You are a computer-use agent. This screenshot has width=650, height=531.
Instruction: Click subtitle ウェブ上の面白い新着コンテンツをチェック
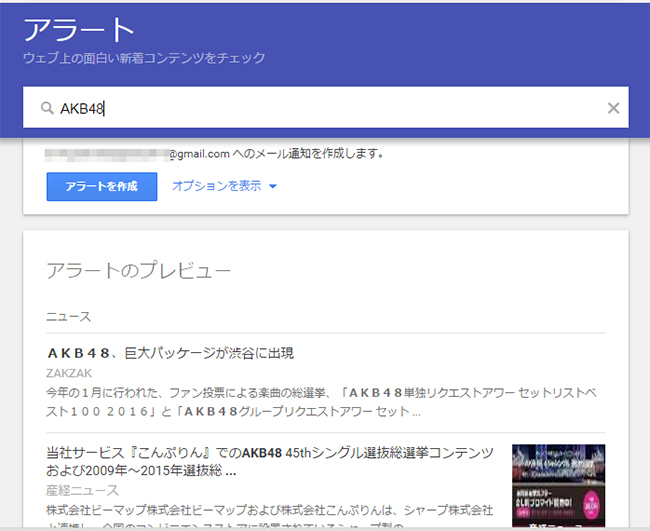[x=144, y=58]
